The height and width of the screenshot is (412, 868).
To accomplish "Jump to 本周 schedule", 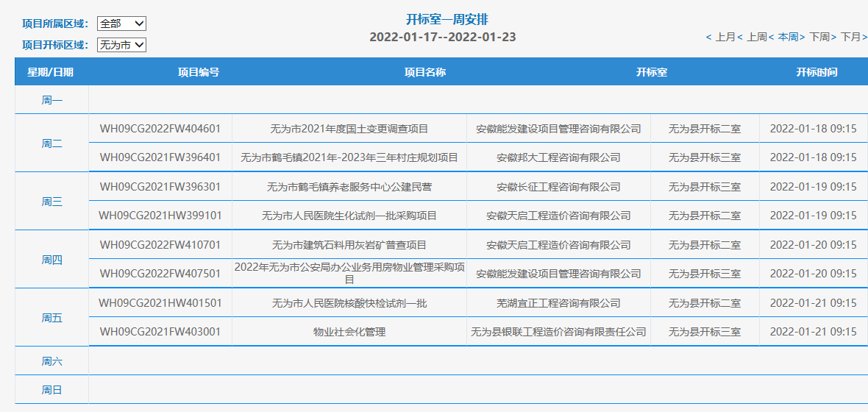I will 788,37.
